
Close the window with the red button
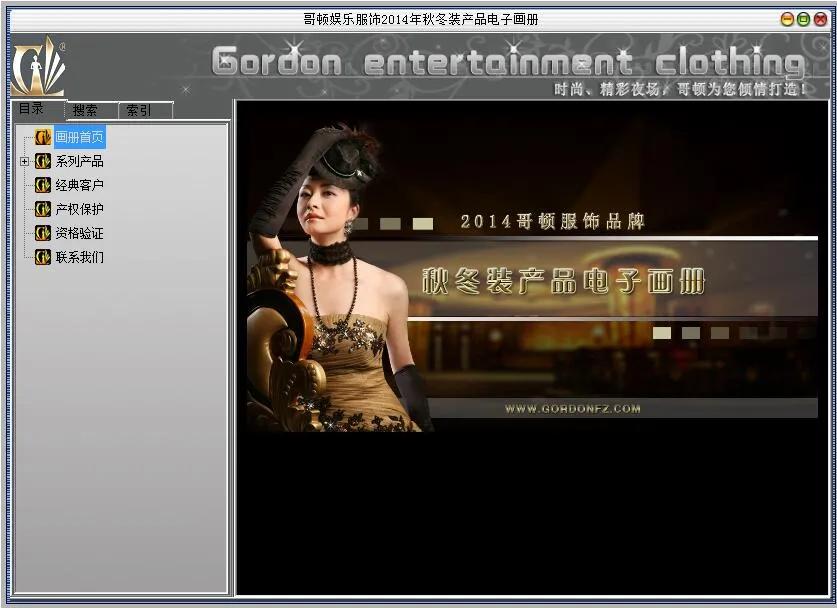click(820, 20)
